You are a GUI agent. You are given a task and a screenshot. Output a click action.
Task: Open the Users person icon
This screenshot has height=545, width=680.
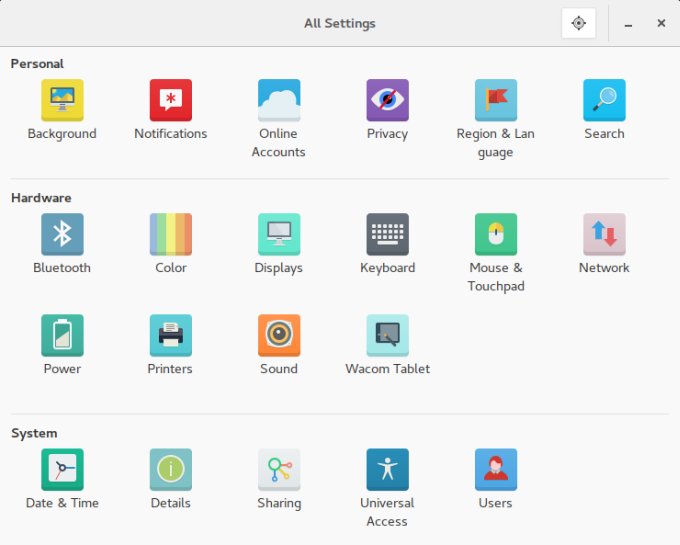coord(496,470)
